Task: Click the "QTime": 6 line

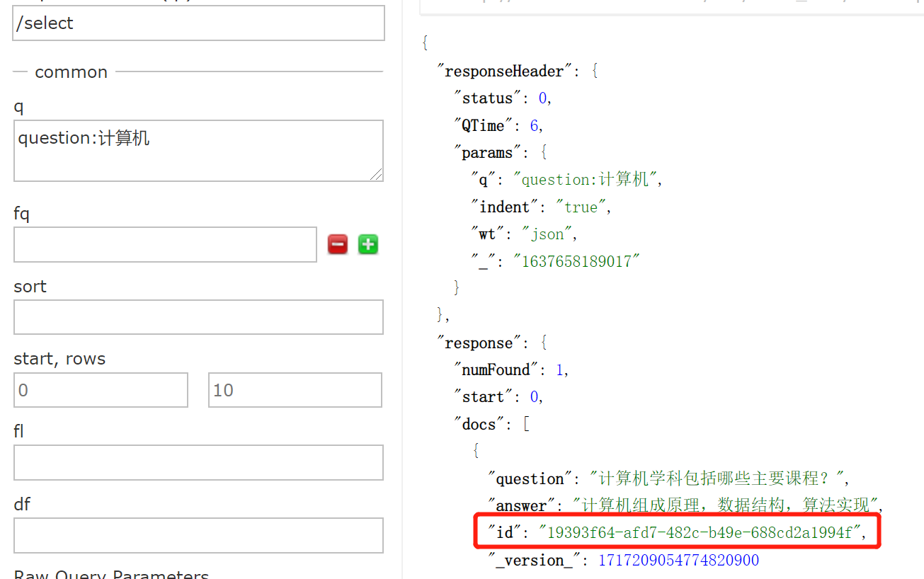Action: click(x=498, y=125)
